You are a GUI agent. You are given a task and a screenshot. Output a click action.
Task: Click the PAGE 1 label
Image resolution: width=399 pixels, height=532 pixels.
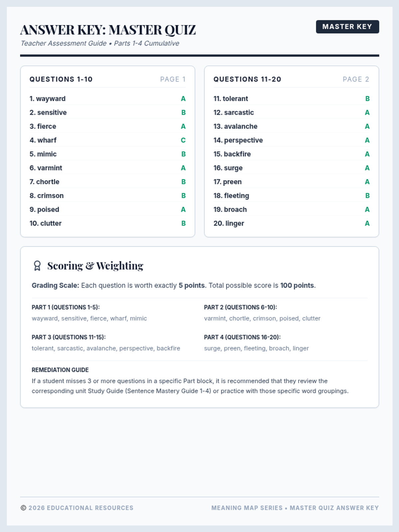(173, 79)
